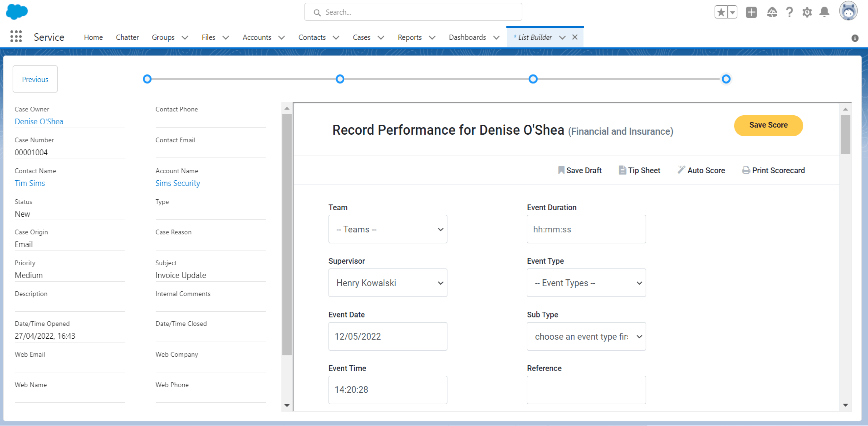The width and height of the screenshot is (868, 426).
Task: Select the List Builder tab
Action: pyautogui.click(x=535, y=37)
